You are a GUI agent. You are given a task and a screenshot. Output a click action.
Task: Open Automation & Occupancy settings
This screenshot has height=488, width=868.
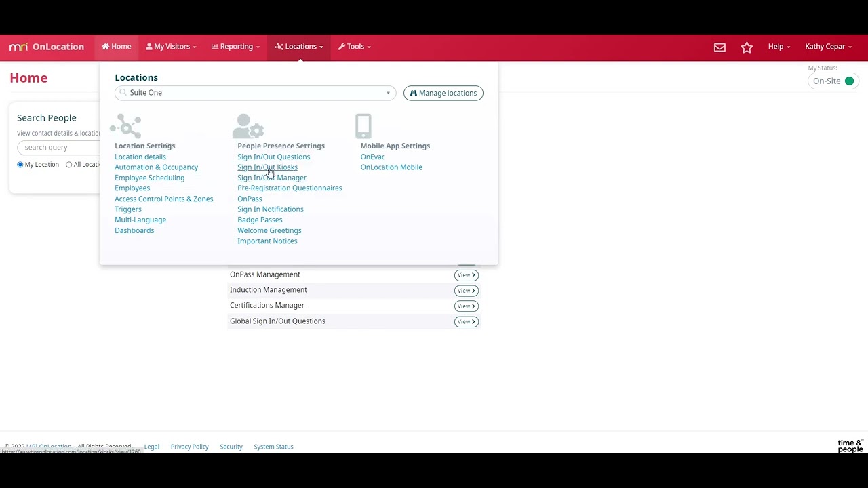157,167
